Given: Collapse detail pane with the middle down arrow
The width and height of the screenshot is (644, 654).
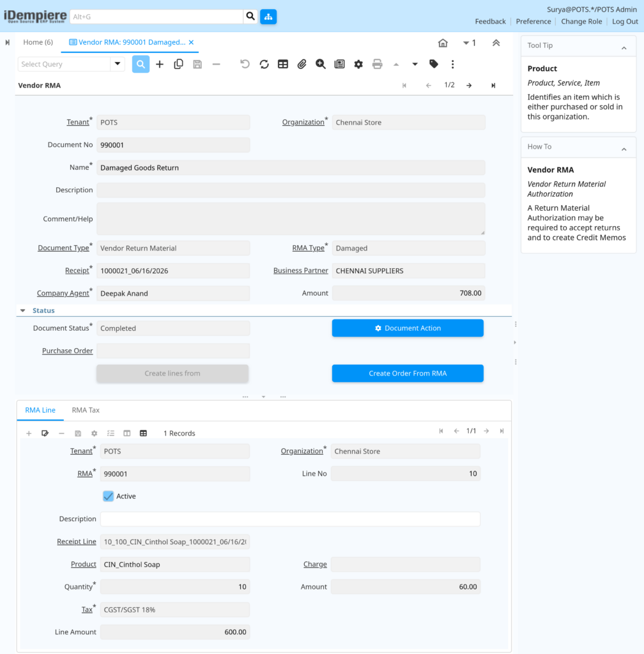Looking at the screenshot, I should point(264,397).
